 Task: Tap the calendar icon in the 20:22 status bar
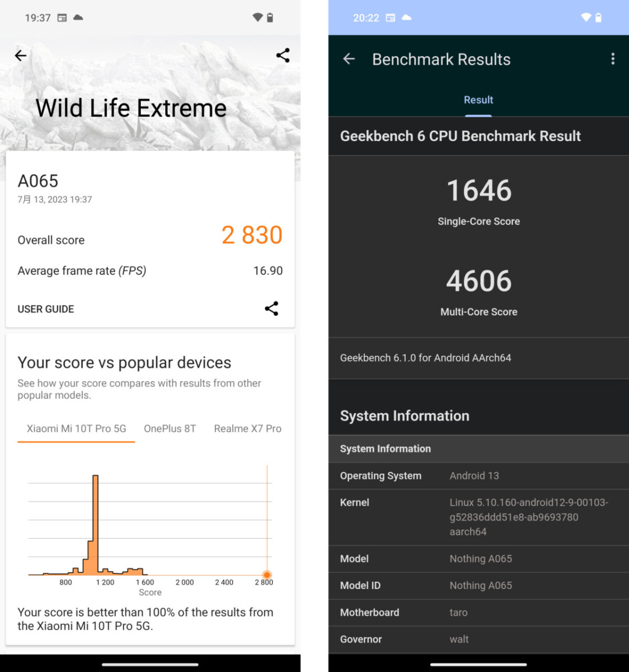click(x=391, y=18)
